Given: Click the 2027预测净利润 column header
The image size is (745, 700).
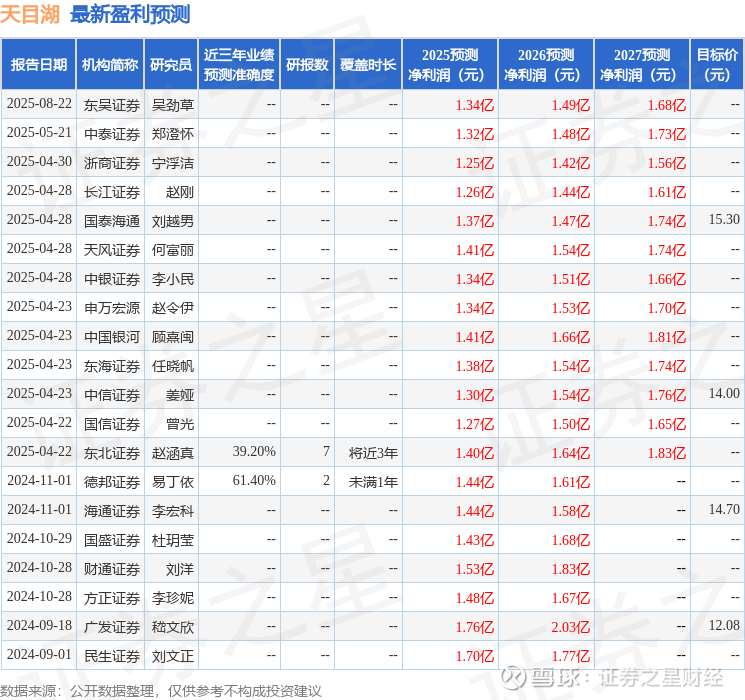Looking at the screenshot, I should (x=642, y=65).
